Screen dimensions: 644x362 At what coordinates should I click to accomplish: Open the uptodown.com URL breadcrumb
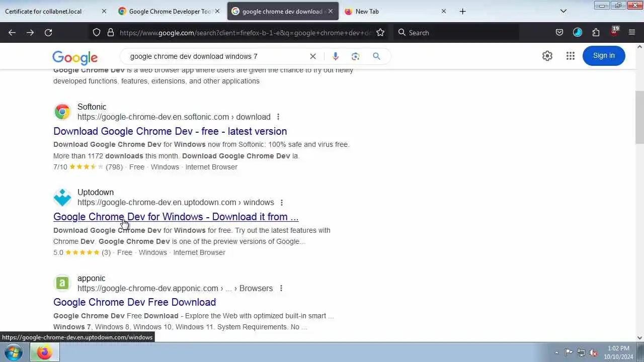click(176, 203)
